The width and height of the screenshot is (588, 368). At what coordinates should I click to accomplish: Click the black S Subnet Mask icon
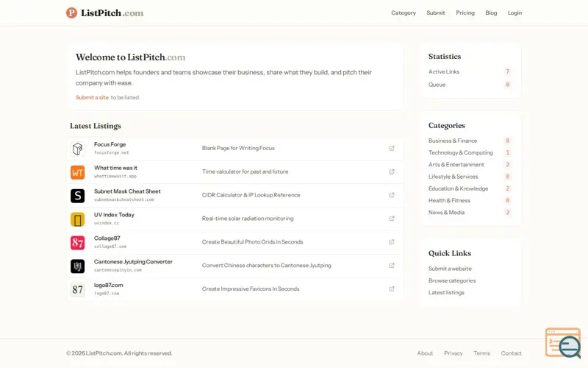(x=78, y=196)
